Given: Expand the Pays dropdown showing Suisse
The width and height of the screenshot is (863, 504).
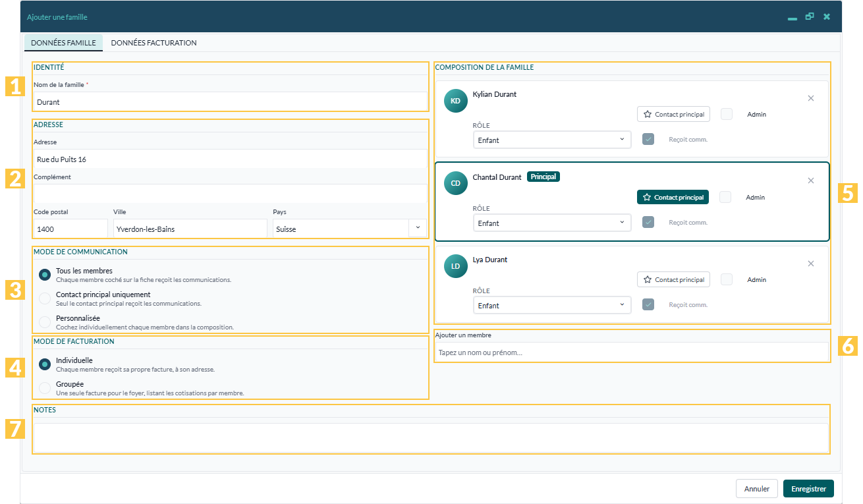Looking at the screenshot, I should (418, 228).
